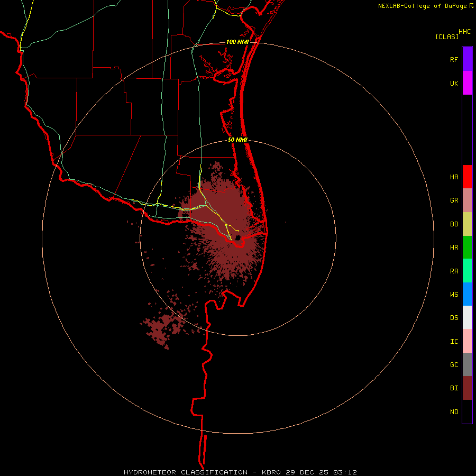Pick the light green RA legend swatch
The height and width of the screenshot is (476, 476).
467,271
